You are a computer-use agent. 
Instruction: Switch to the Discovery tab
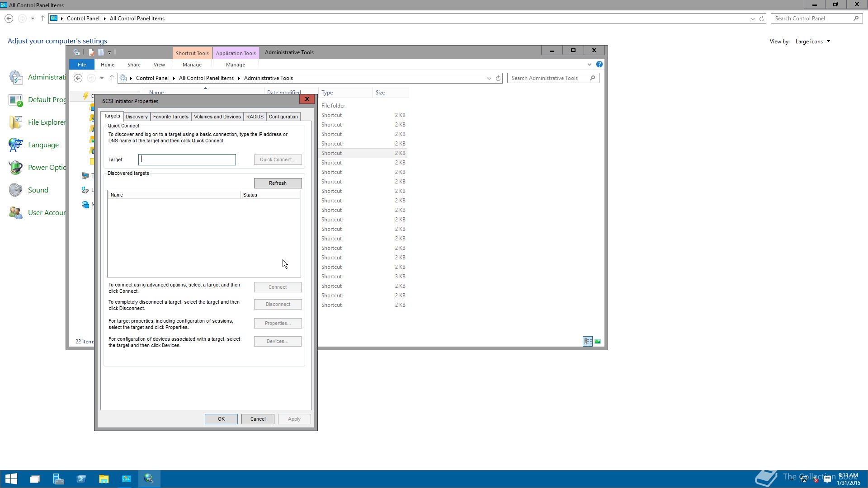137,117
